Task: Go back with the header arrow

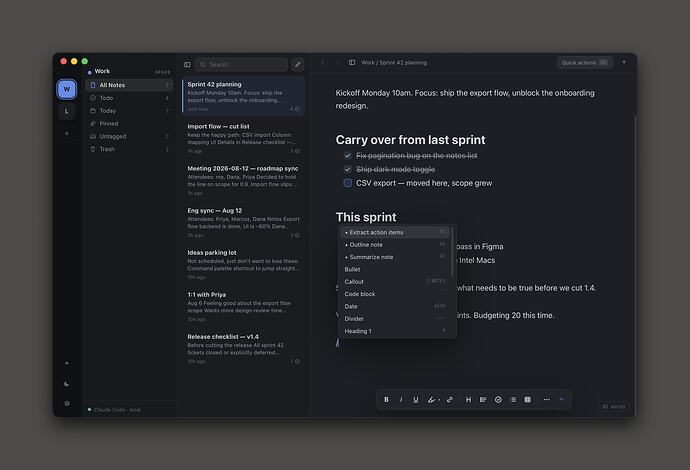Action: (323, 62)
